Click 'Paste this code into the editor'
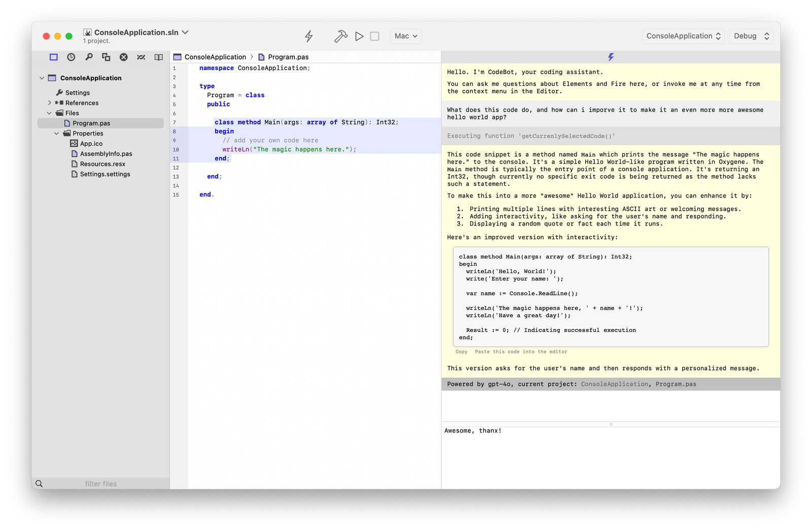The width and height of the screenshot is (812, 531). [521, 351]
